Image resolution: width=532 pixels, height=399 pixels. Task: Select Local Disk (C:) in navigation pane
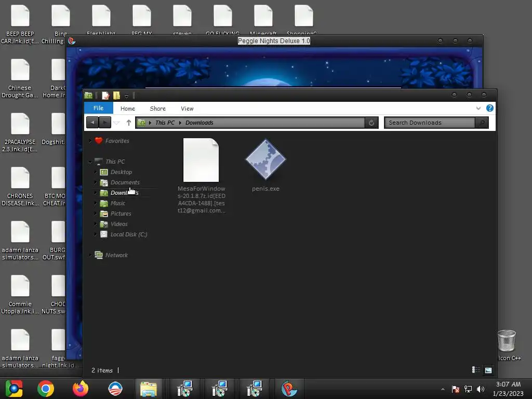129,234
